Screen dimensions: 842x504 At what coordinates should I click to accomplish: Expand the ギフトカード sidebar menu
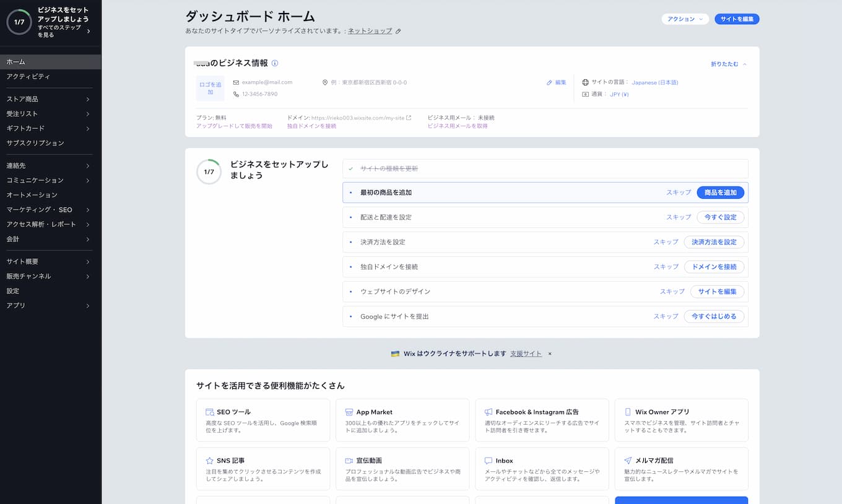pos(88,128)
